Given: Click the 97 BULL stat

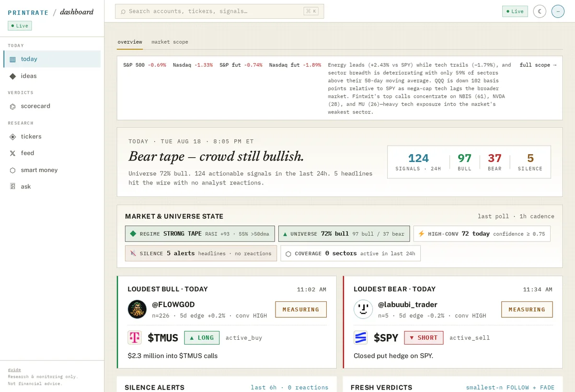Looking at the screenshot, I should tap(464, 162).
